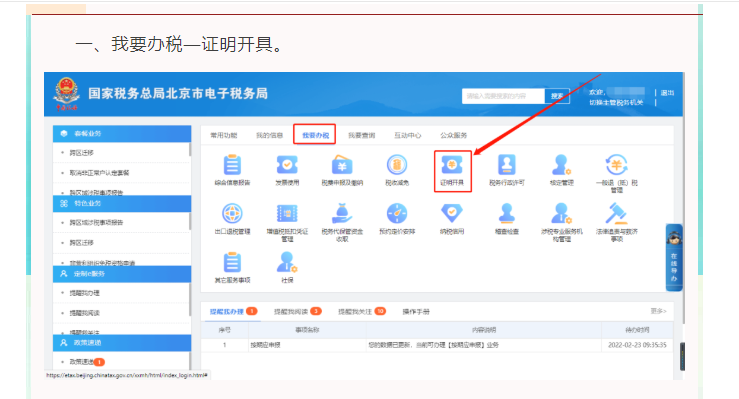
Task: Switch to the 我要查询 tab
Action: point(361,135)
